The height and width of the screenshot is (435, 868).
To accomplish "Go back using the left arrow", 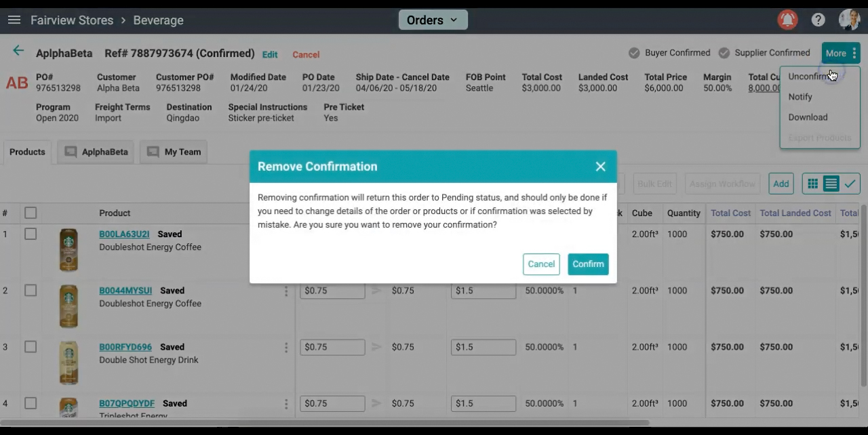I will click(x=18, y=51).
